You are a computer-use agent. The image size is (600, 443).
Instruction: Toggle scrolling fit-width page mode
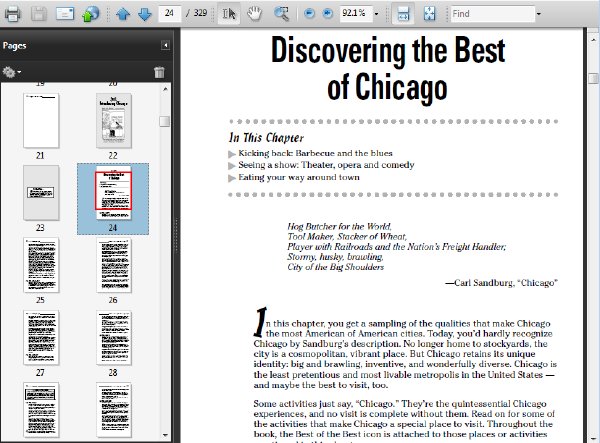403,14
